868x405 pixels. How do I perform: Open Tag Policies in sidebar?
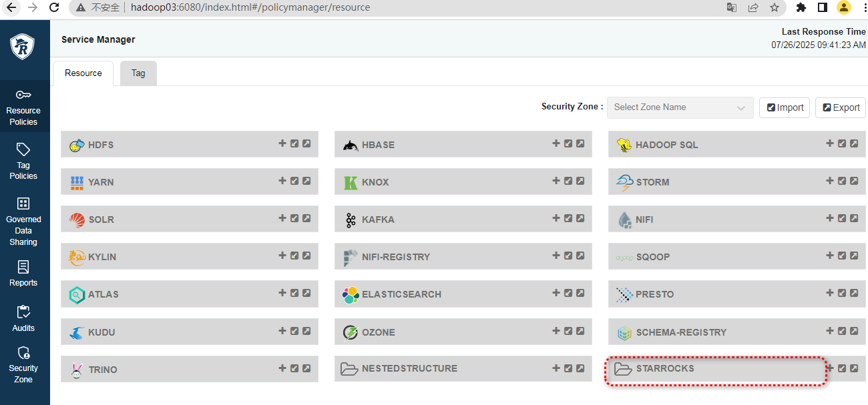point(23,161)
